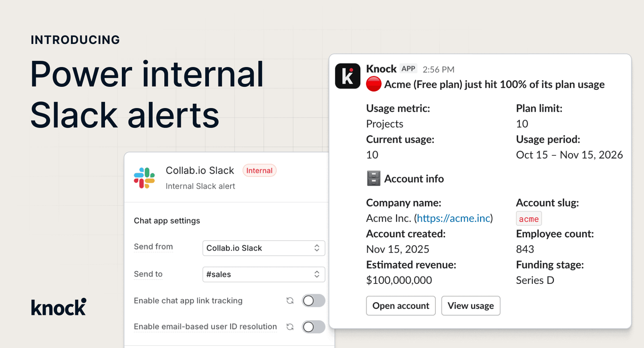Click the $100,000,000 revenue value
Viewport: 644px width, 348px height.
[x=399, y=280]
